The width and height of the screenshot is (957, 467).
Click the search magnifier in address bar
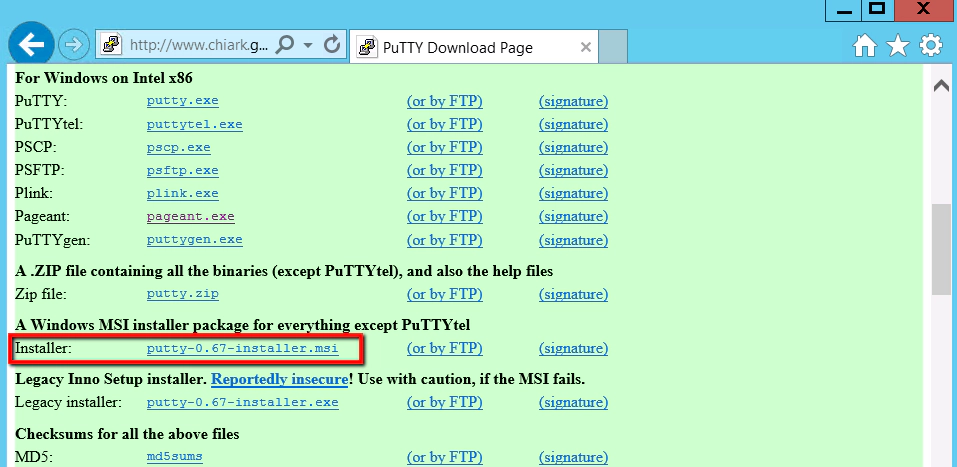[285, 45]
